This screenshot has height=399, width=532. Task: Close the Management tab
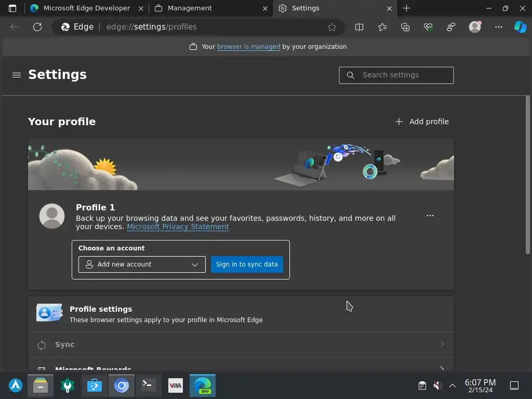click(265, 8)
